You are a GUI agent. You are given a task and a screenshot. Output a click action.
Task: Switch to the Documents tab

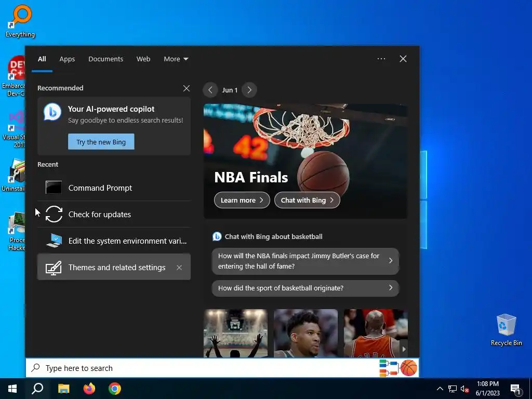pos(105,59)
